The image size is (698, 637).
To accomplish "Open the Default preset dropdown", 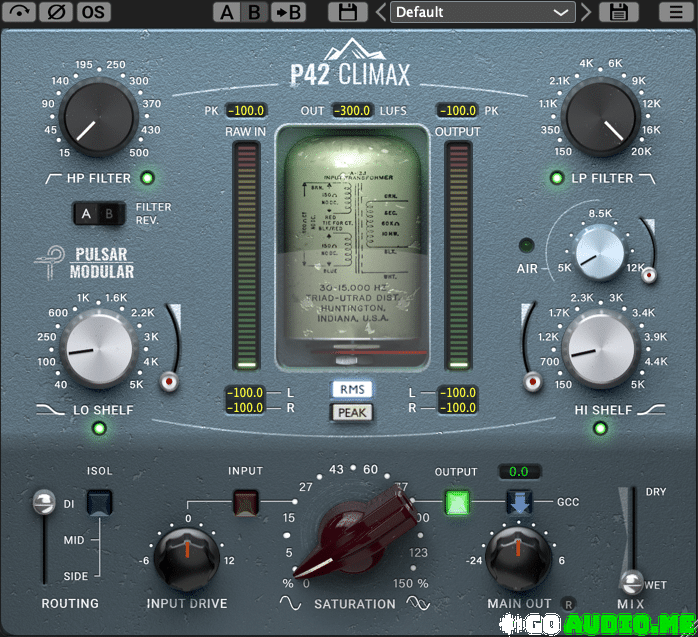I will tap(483, 12).
